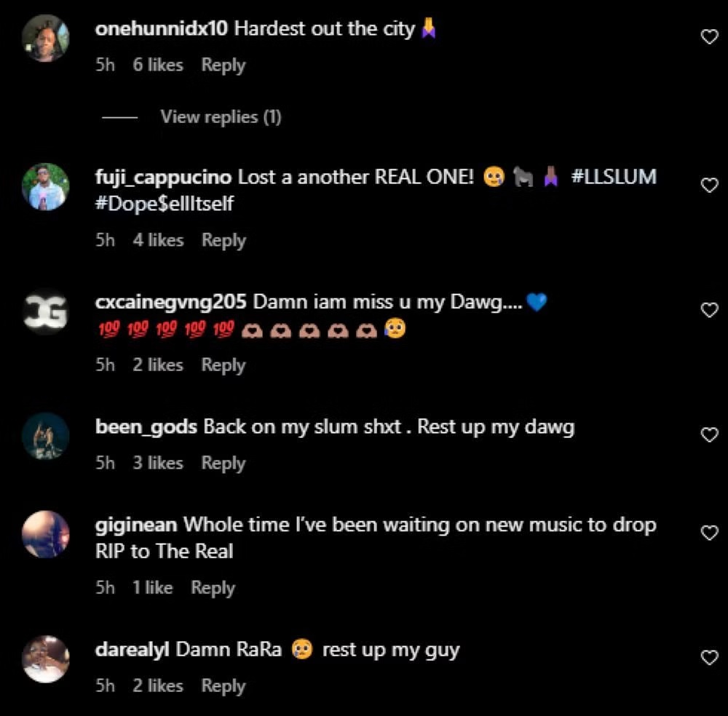Reply to onehunnidx10's comment
The image size is (728, 716).
pyautogui.click(x=223, y=65)
